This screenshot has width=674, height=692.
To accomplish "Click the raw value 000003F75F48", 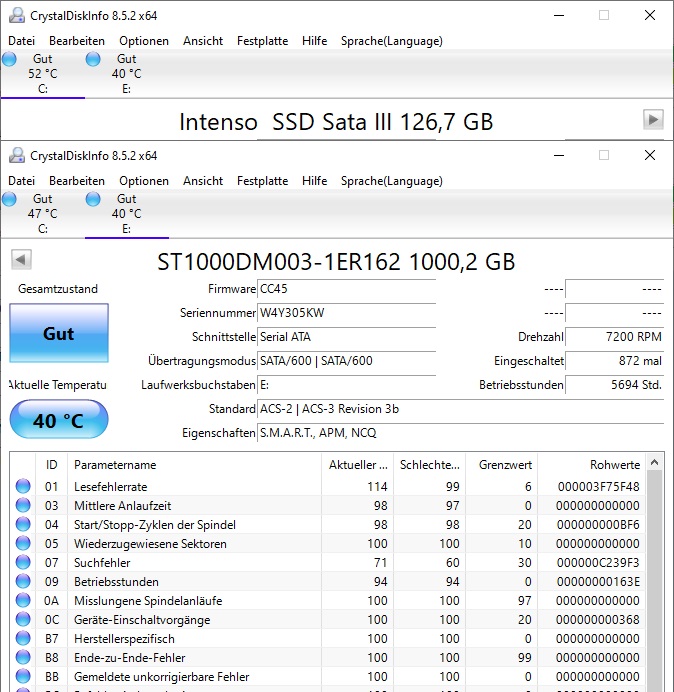I will 598,486.
